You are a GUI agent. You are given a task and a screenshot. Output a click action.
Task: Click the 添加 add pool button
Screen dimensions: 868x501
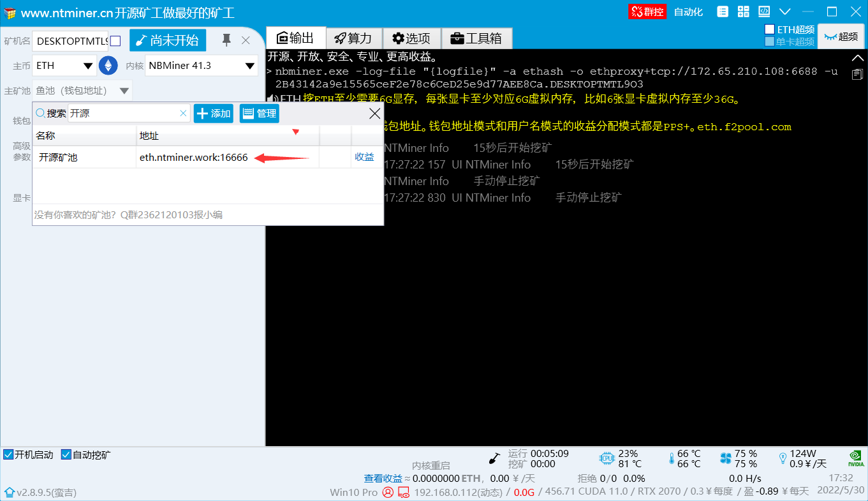pyautogui.click(x=214, y=113)
